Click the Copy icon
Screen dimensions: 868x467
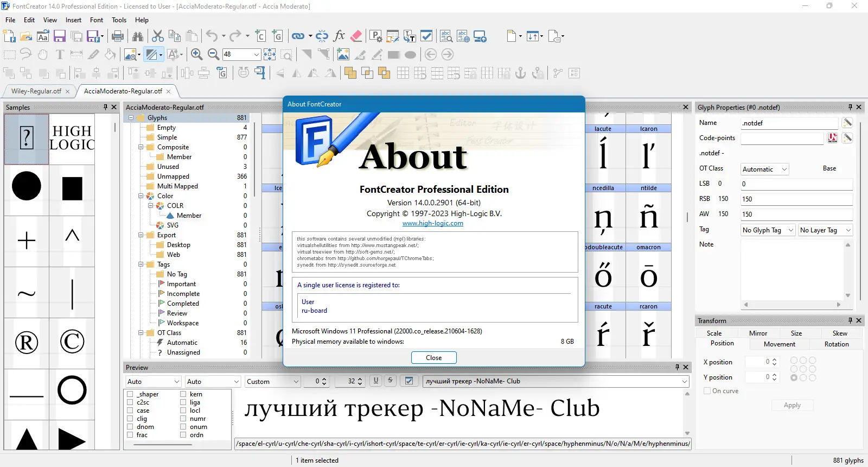[x=175, y=36]
